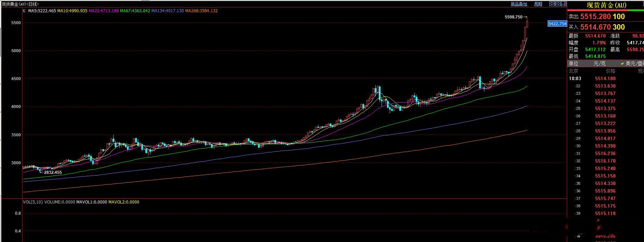Select the 元/克 unit option
The width and height of the screenshot is (644, 242).
599,63
